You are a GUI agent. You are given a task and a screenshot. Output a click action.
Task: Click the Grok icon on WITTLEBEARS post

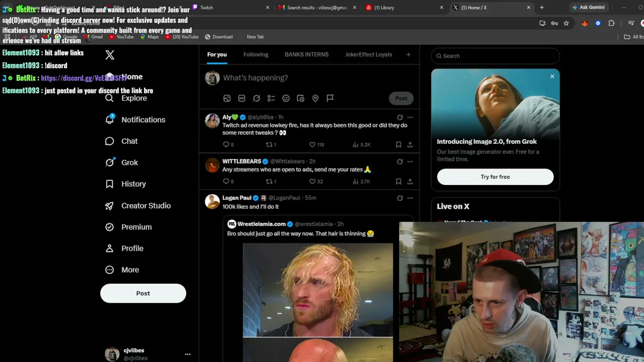[399, 161]
